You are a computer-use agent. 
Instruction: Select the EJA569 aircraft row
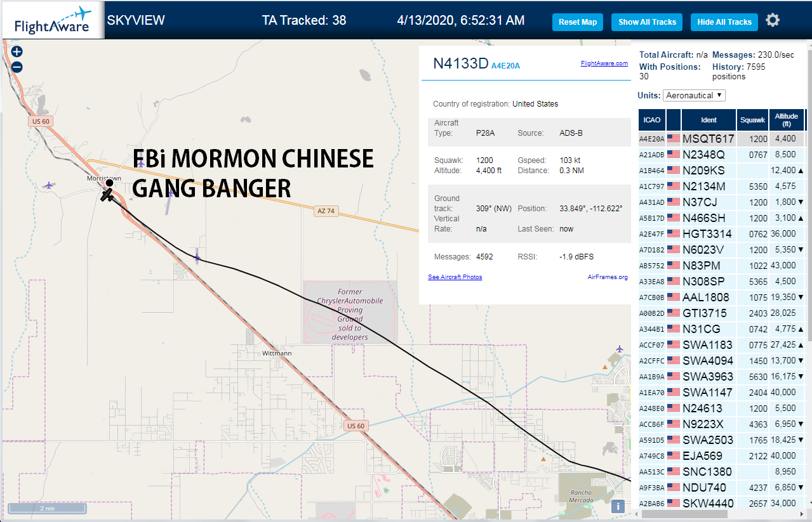722,455
